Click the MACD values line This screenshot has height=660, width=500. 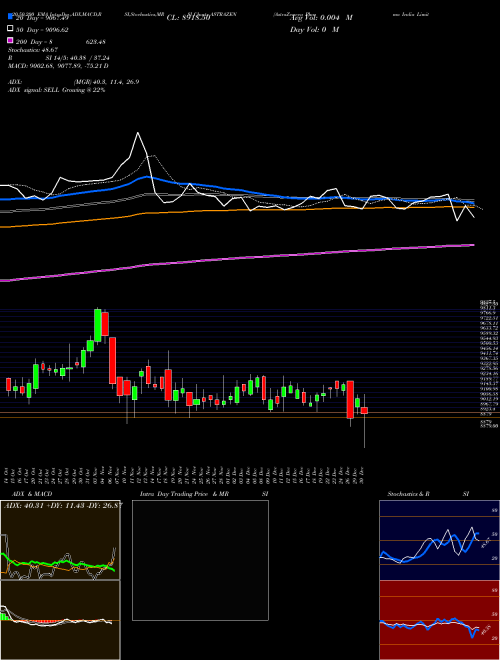click(59, 66)
